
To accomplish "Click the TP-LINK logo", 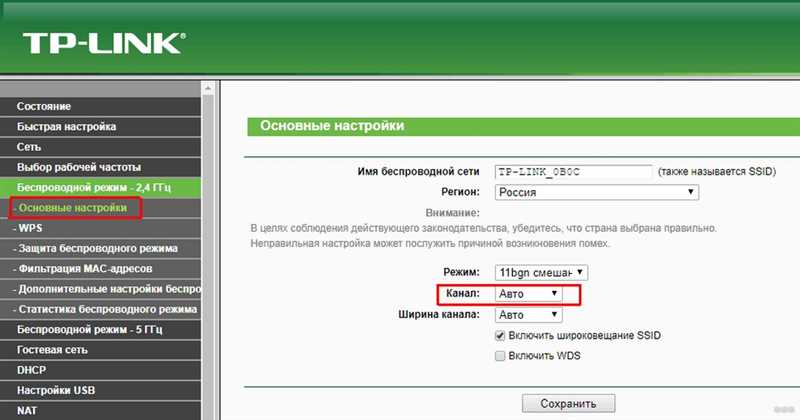I will pos(104,43).
